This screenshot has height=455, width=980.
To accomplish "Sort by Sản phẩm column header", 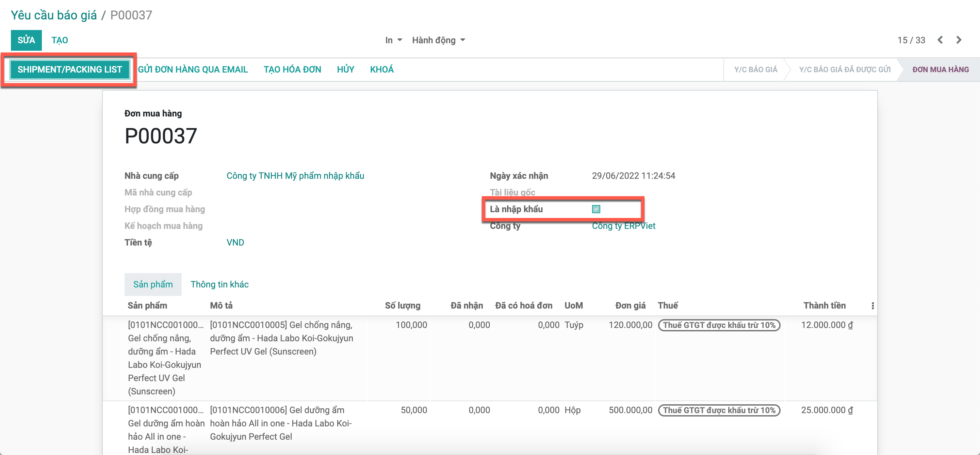I will [147, 306].
